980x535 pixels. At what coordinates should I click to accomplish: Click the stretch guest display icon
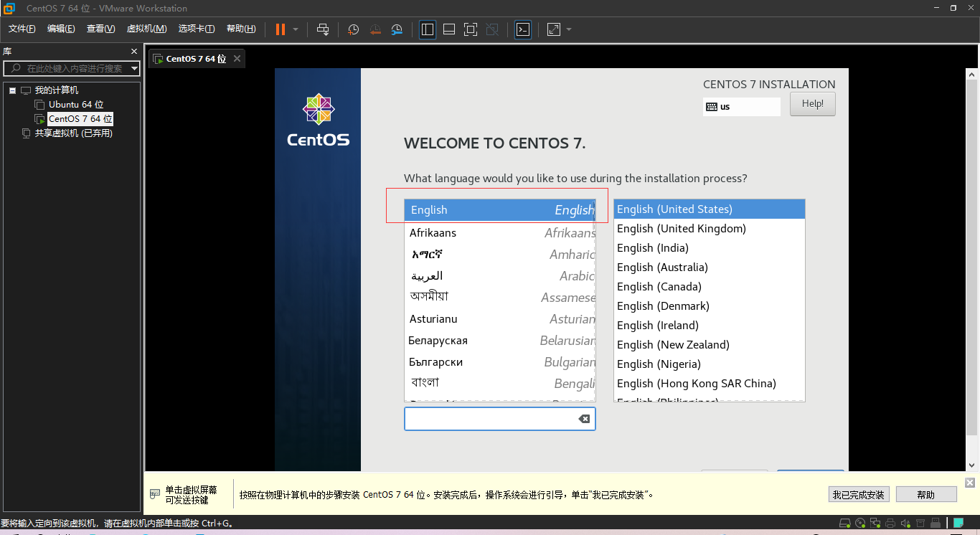pos(554,29)
